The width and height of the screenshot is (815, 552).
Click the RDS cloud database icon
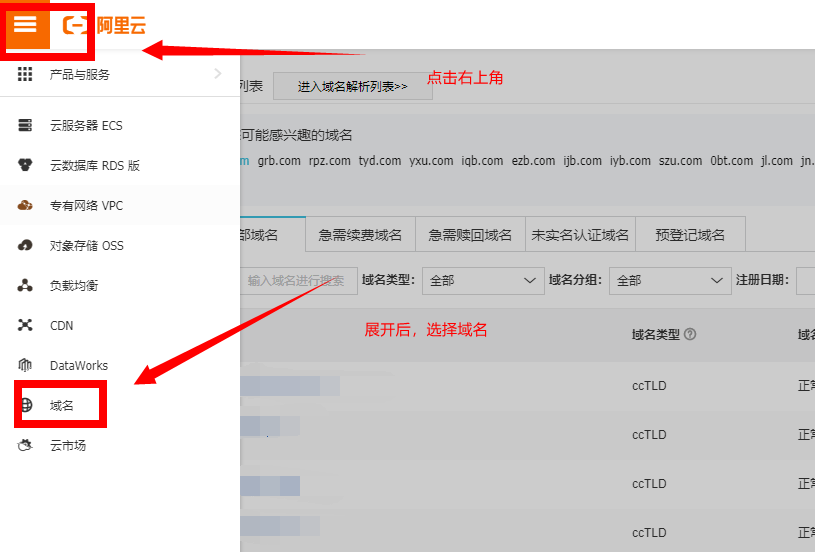tap(25, 165)
